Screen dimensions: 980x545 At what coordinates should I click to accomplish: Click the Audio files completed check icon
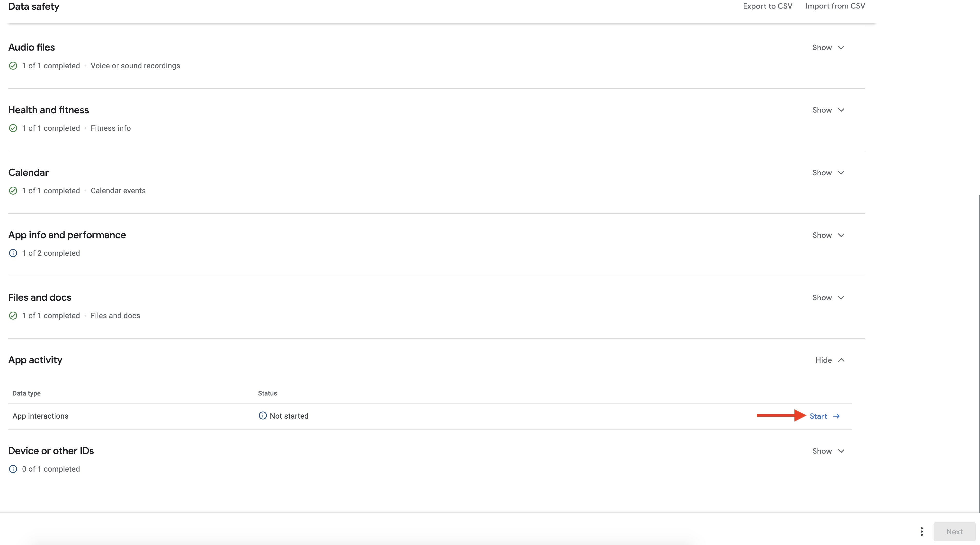[x=13, y=66]
